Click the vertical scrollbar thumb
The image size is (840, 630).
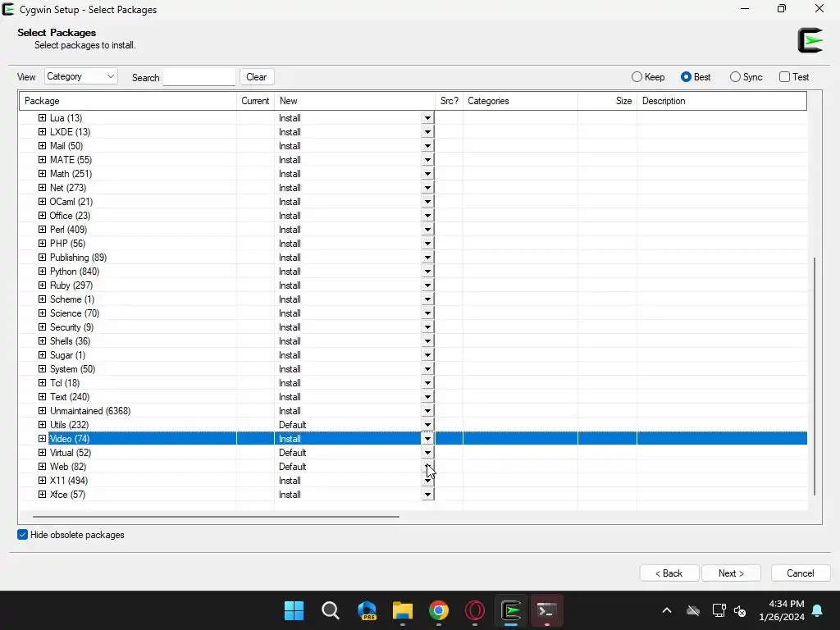pyautogui.click(x=815, y=376)
